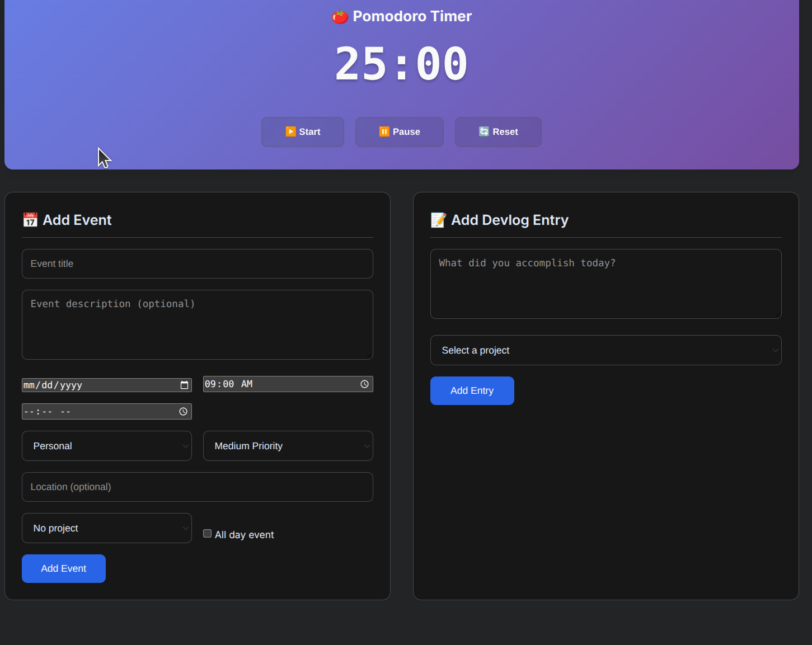Select the mm/dd/yyyy date field

(x=107, y=385)
